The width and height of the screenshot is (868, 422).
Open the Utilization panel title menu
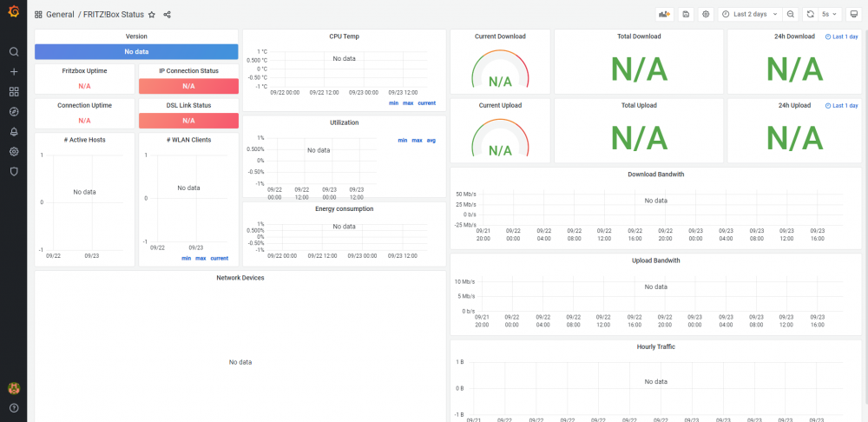pyautogui.click(x=344, y=122)
